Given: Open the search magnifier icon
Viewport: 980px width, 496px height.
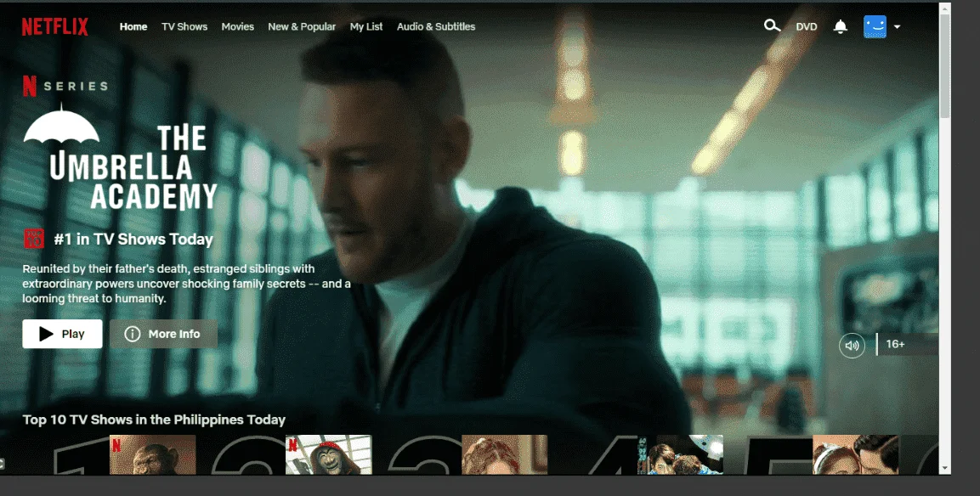Looking at the screenshot, I should [772, 25].
